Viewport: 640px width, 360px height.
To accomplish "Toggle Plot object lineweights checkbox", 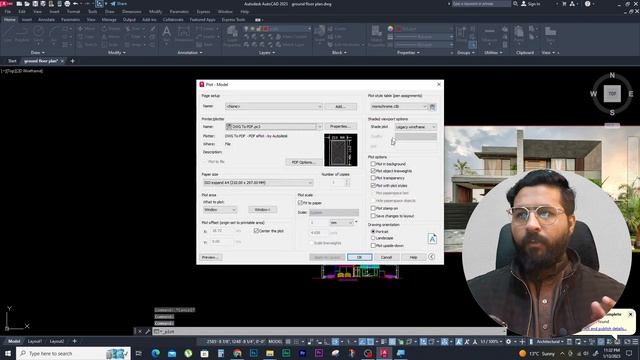I will pyautogui.click(x=373, y=171).
